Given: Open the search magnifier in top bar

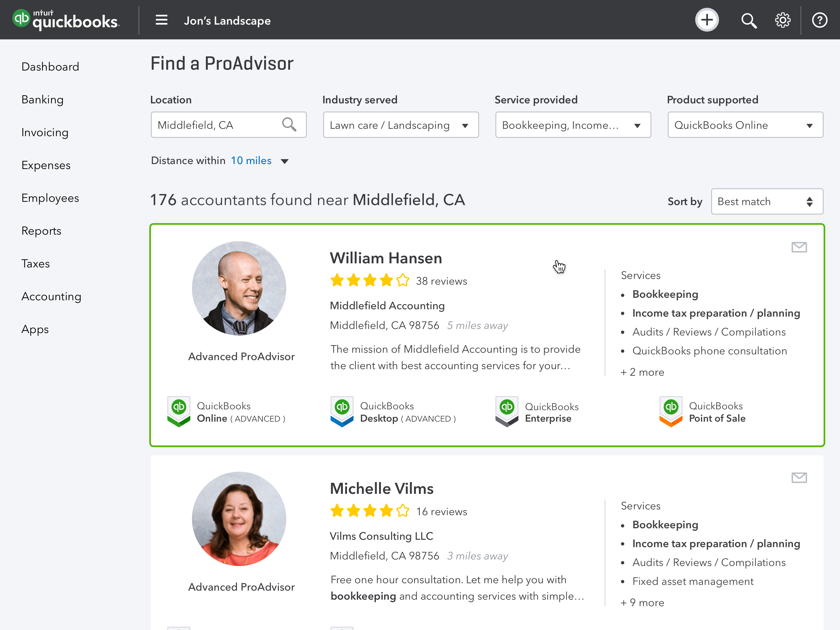Looking at the screenshot, I should [x=748, y=21].
